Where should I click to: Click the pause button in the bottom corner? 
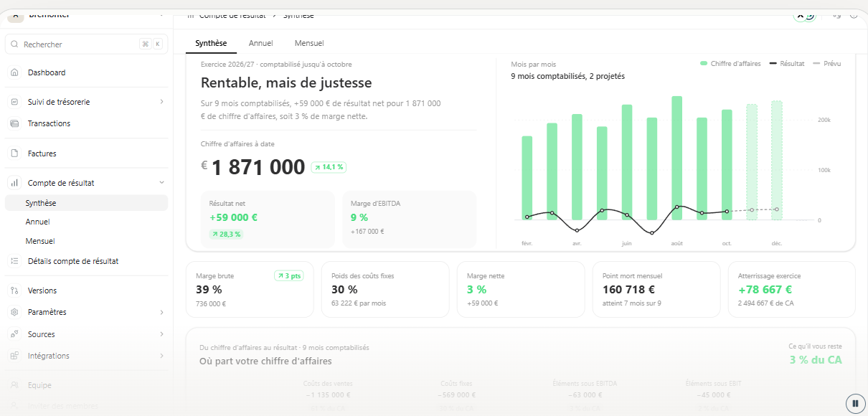click(855, 403)
